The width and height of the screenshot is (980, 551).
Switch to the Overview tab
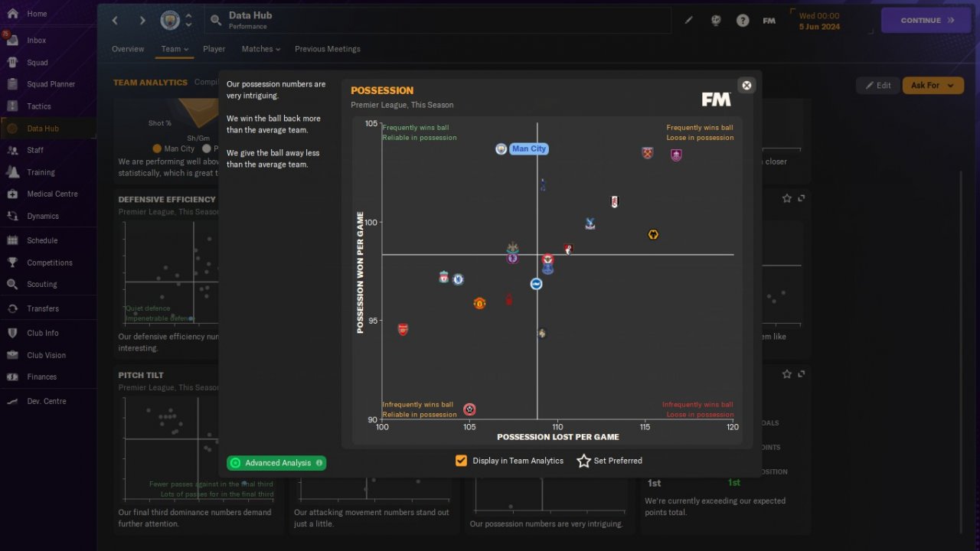tap(128, 49)
